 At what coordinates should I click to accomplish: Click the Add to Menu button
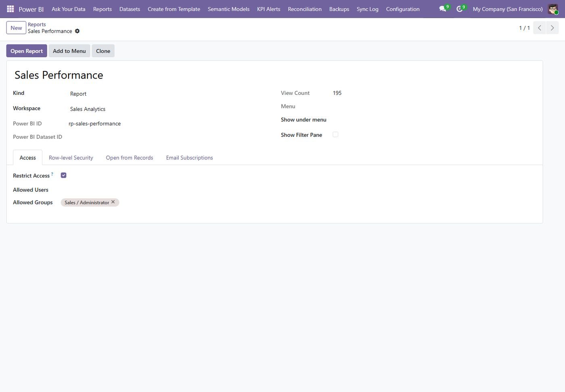pyautogui.click(x=69, y=51)
